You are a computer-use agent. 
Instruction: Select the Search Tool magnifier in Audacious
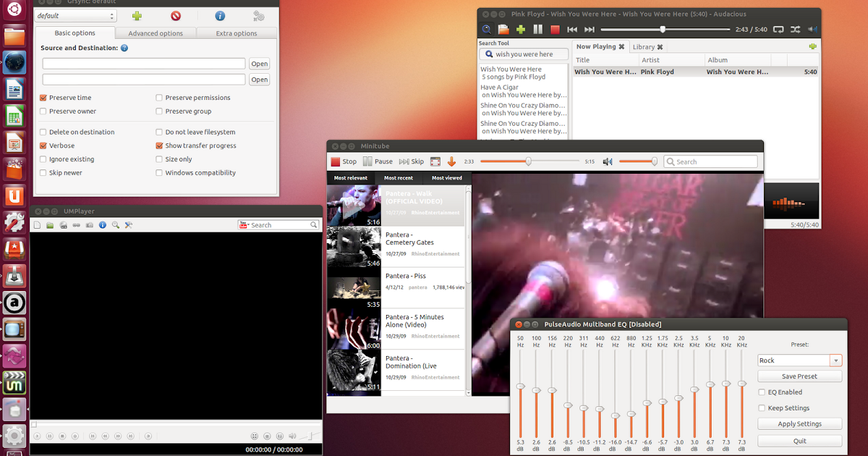(x=487, y=29)
